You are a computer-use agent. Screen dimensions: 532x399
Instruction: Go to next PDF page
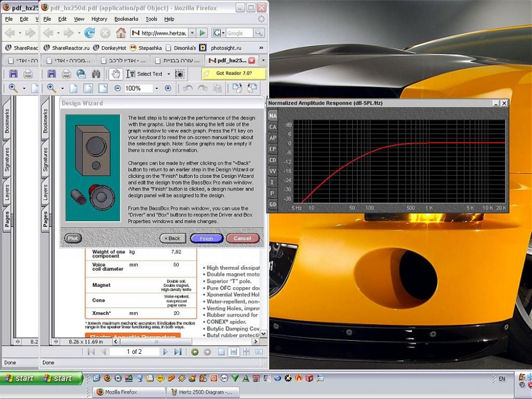click(x=165, y=352)
